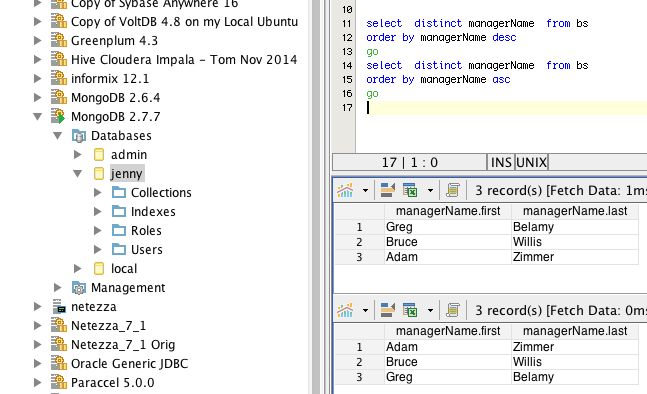Click the Management folder icon
The width and height of the screenshot is (647, 394).
79,288
